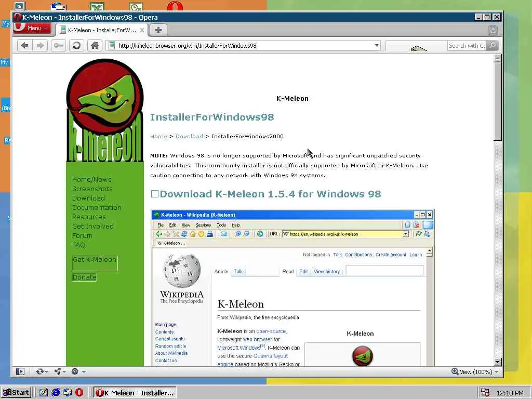
Task: Open the Download sidebar link
Action: [x=88, y=198]
